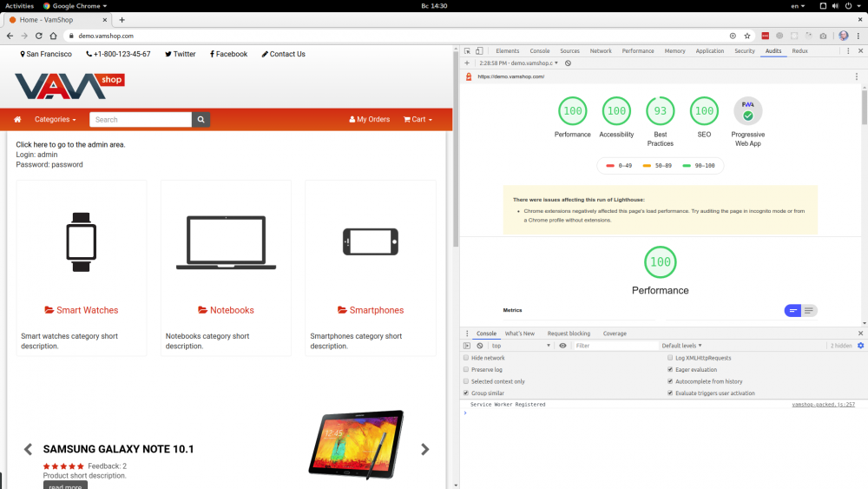
Task: Expand the Categories dropdown menu
Action: 56,119
